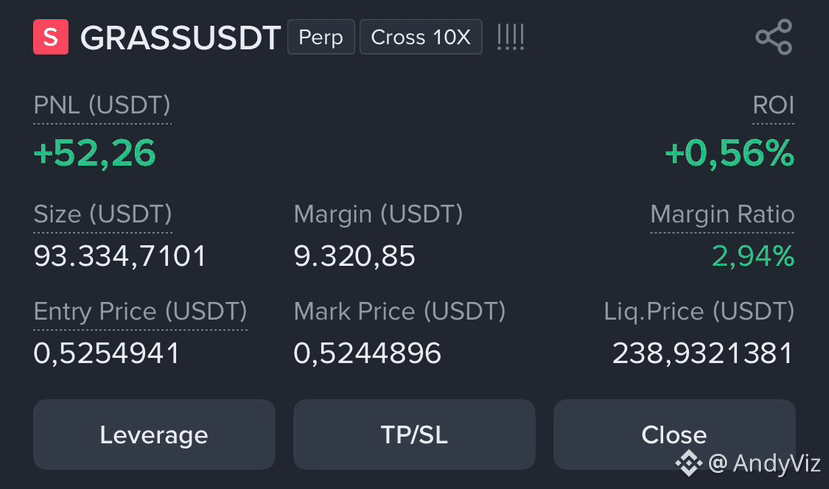Click the +52,26 PNL value
The height and width of the screenshot is (489, 829).
point(95,153)
